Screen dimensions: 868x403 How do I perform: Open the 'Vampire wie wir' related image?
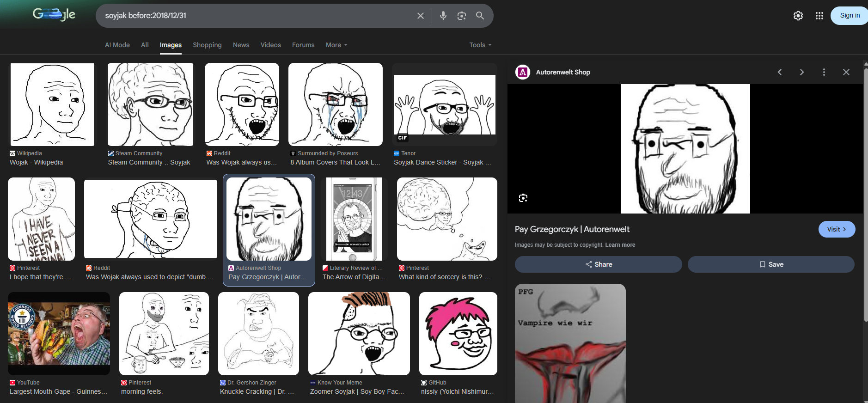[570, 343]
